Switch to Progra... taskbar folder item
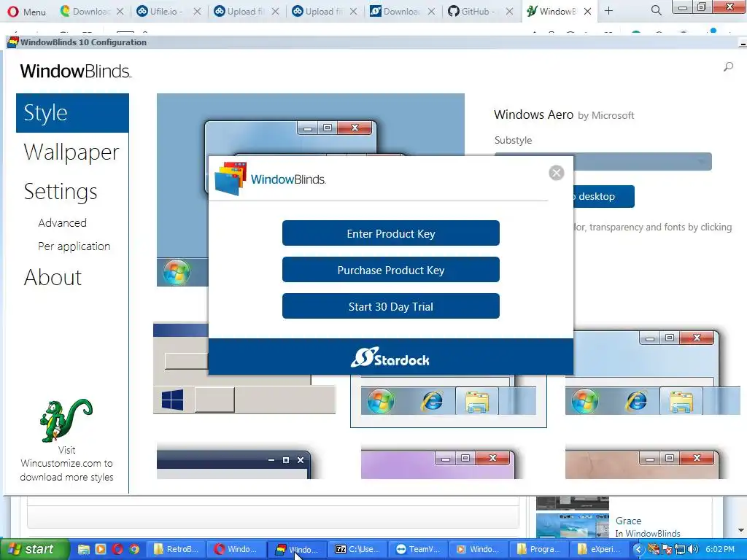 pos(539,549)
